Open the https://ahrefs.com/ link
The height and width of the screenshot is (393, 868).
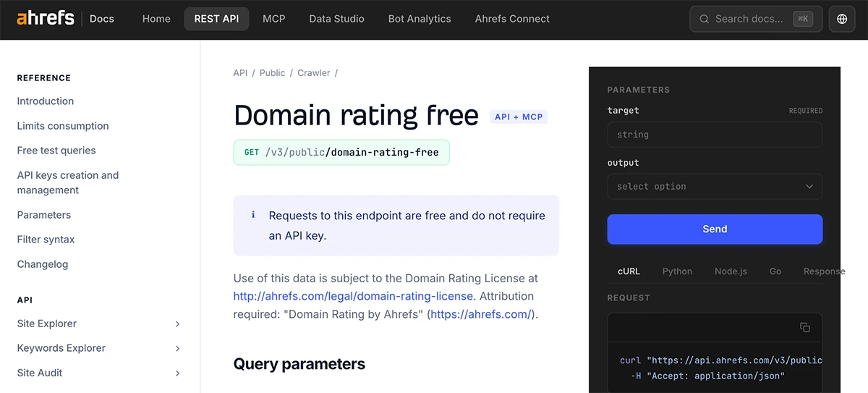(482, 314)
